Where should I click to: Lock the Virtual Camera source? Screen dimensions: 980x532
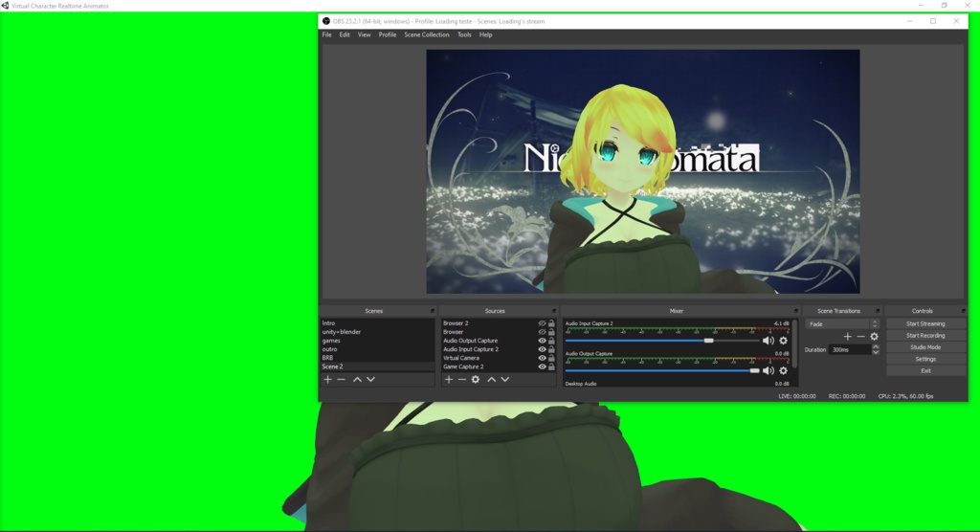(x=551, y=358)
